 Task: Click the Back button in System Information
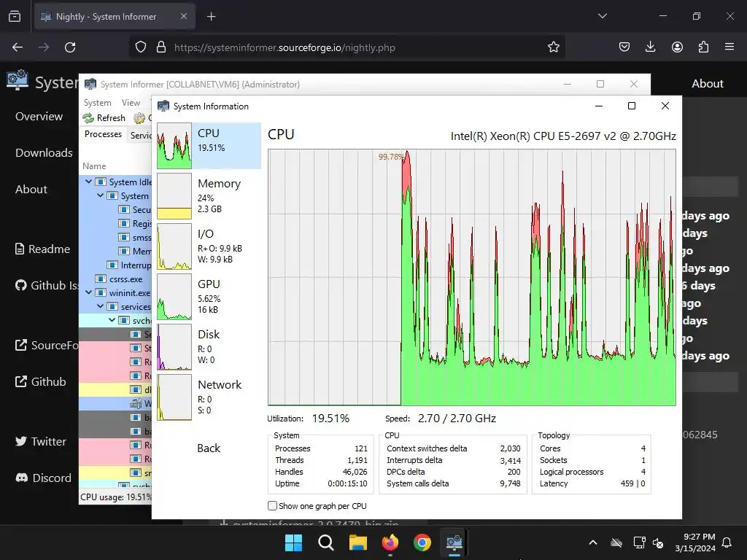click(209, 448)
